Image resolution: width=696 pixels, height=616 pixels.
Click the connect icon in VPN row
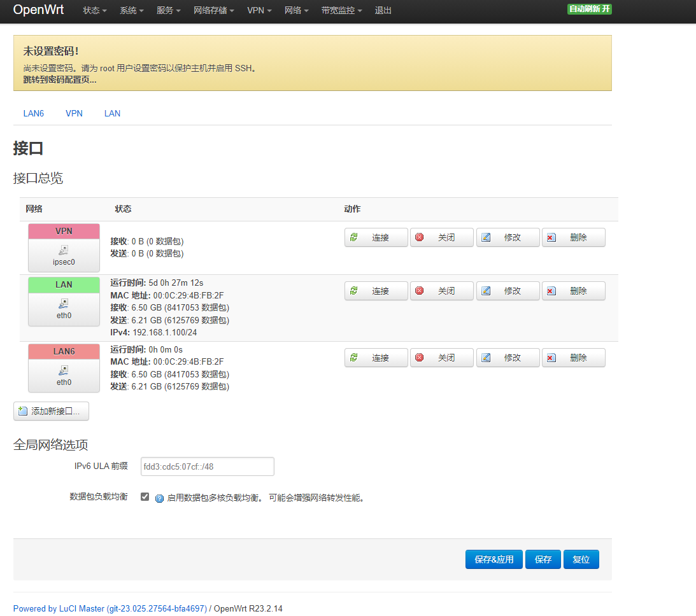point(354,237)
